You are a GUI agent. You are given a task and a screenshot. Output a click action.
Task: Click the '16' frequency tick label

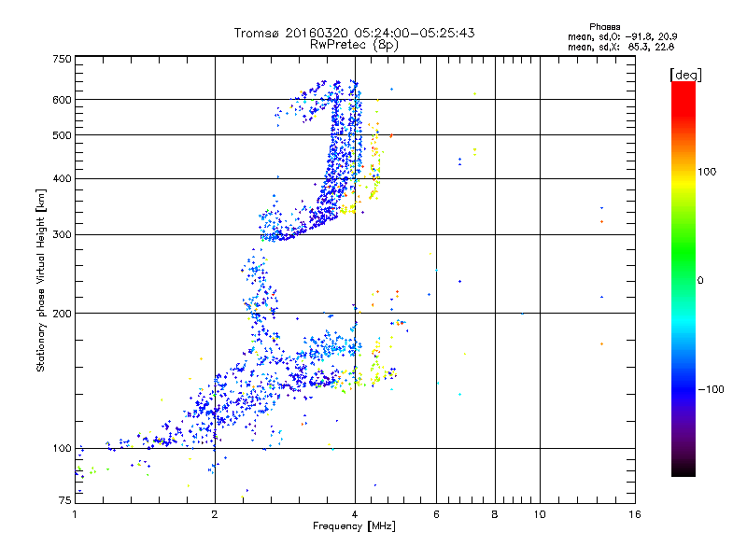point(635,514)
